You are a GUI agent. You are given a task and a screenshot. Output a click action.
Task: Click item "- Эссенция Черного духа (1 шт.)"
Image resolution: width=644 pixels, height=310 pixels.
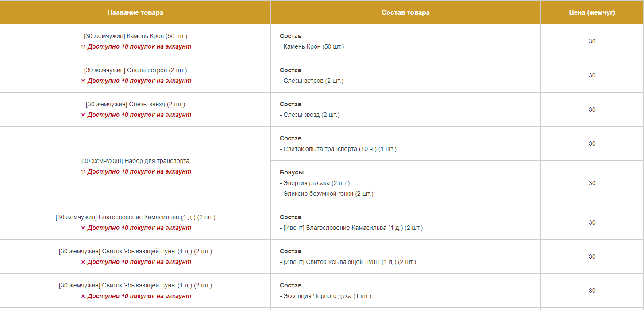pos(326,296)
